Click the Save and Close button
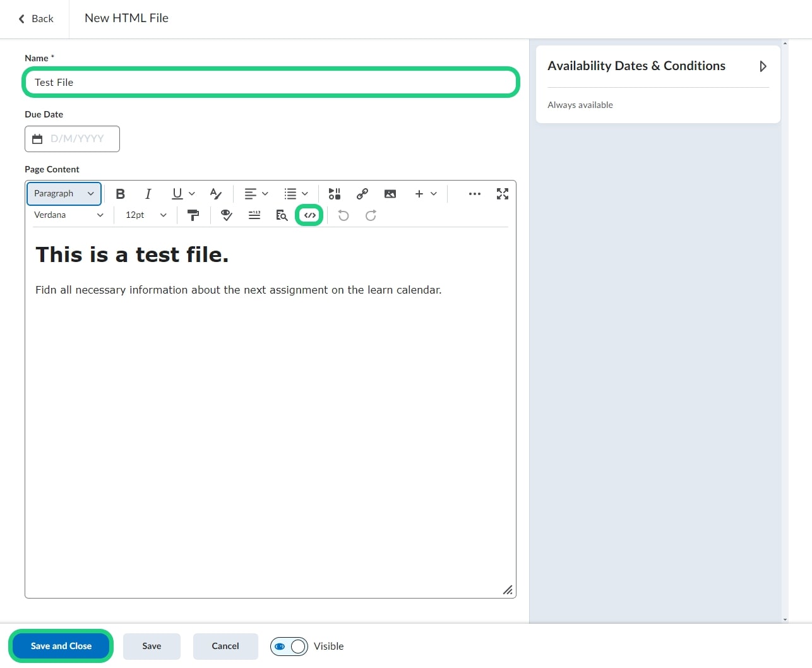Screen dimensions: 812x668 click(x=61, y=646)
